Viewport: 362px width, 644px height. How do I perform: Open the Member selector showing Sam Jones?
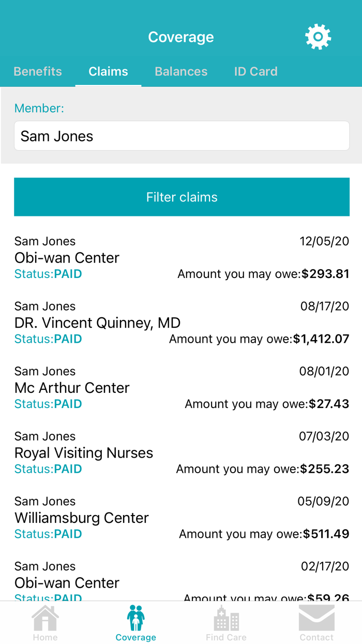coord(181,136)
